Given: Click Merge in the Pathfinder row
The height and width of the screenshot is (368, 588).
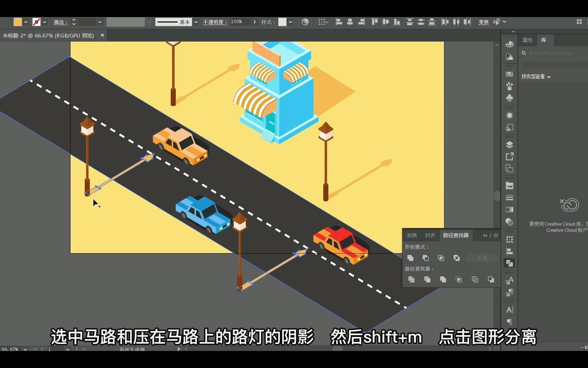Looking at the screenshot, I should pos(443,279).
